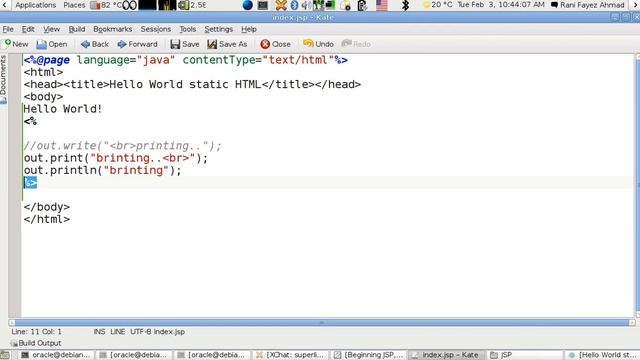Click the <%@page directive line
The height and width of the screenshot is (360, 640).
186,60
